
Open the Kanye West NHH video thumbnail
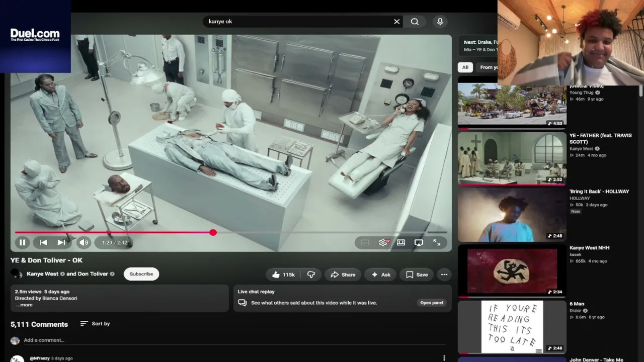pyautogui.click(x=512, y=271)
